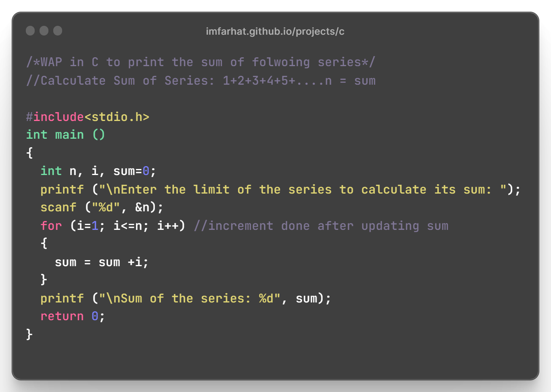Image resolution: width=551 pixels, height=392 pixels.
Task: Click the 'sum=0' initialization
Action: [x=131, y=171]
